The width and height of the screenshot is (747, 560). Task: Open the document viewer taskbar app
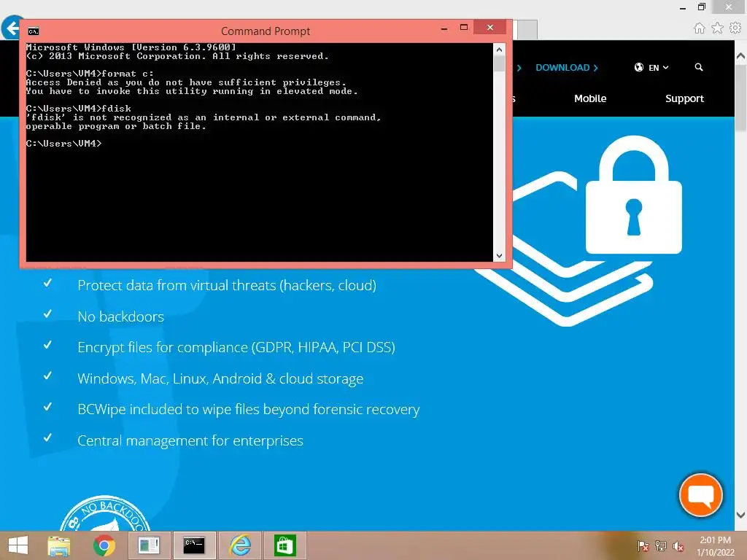tap(149, 545)
